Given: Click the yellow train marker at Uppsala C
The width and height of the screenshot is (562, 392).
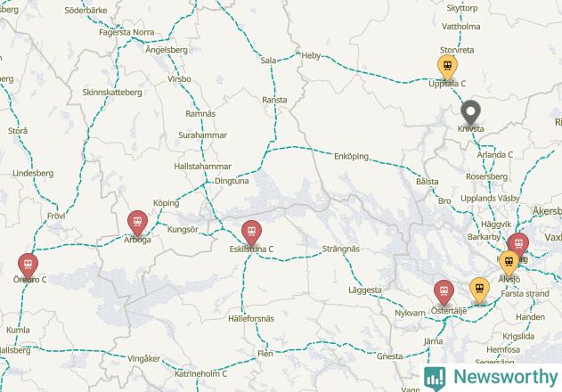Looking at the screenshot, I should pos(447,67).
